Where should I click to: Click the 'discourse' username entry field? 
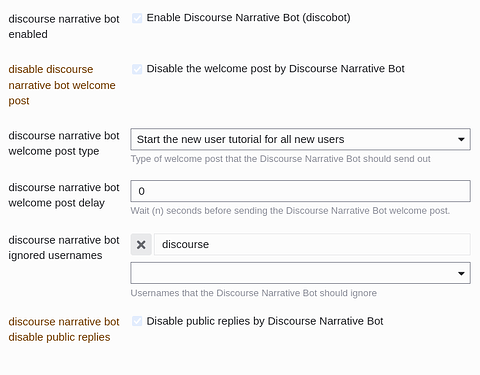coord(312,245)
